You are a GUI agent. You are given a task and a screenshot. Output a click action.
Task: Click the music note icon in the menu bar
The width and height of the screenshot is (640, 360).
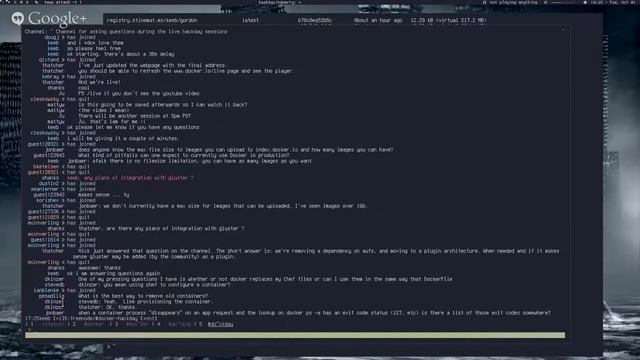pyautogui.click(x=484, y=2)
